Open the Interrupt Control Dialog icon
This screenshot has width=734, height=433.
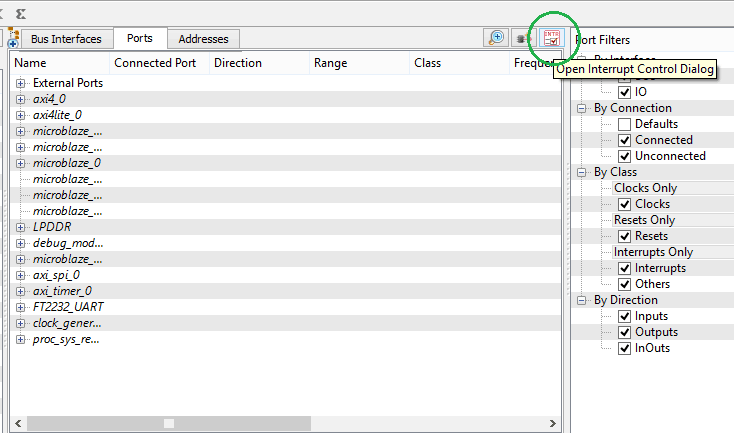551,38
